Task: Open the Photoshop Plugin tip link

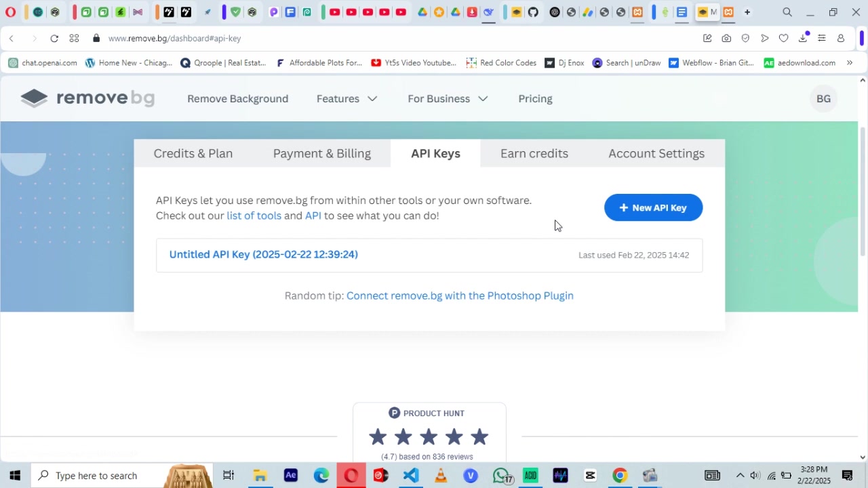Action: tap(460, 296)
